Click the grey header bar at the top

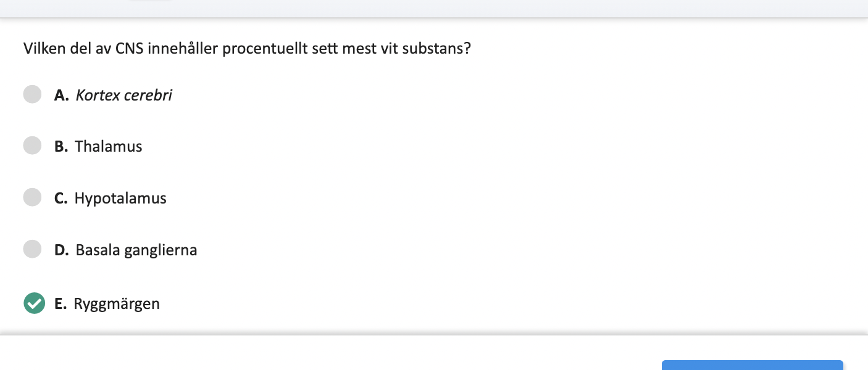[x=434, y=9]
